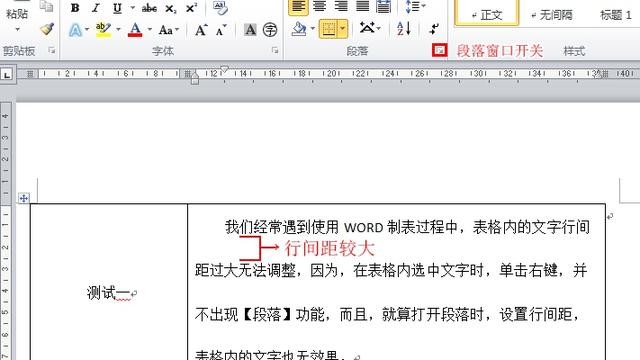Open underline style dropdown arrow
Screen dimensions: 640x360
coord(133,8)
